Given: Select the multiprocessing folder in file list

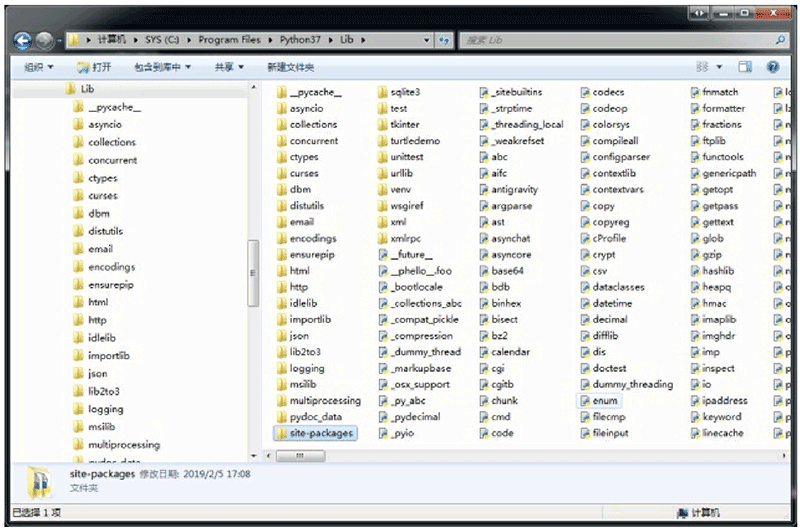Looking at the screenshot, I should [x=319, y=401].
